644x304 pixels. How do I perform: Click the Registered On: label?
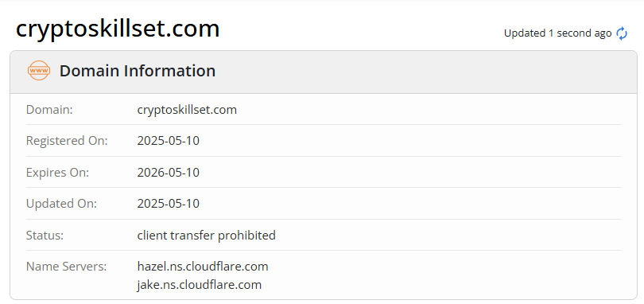pyautogui.click(x=67, y=141)
